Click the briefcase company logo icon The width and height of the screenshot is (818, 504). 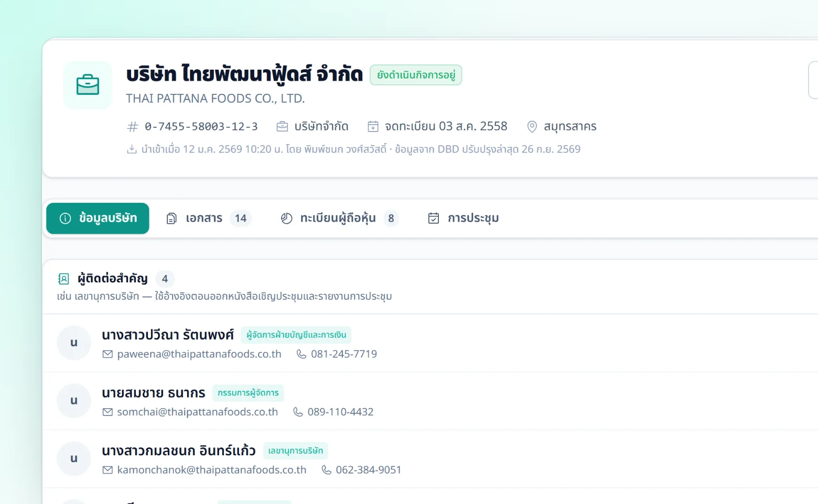click(88, 85)
